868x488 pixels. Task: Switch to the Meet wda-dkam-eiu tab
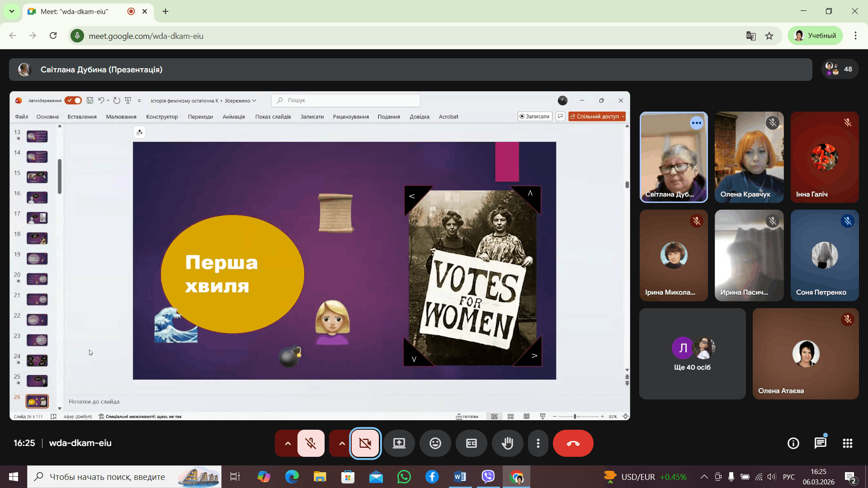(x=75, y=11)
